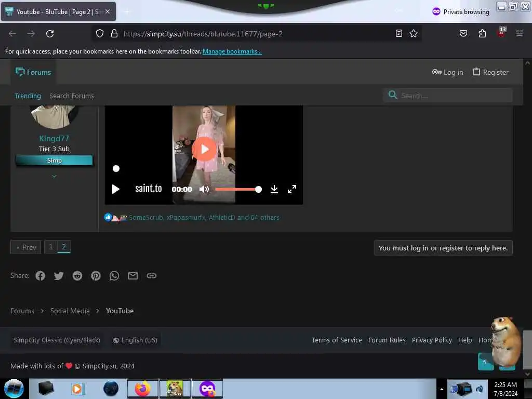Image resolution: width=532 pixels, height=399 pixels.
Task: Open Terms of Service
Action: pos(337,340)
